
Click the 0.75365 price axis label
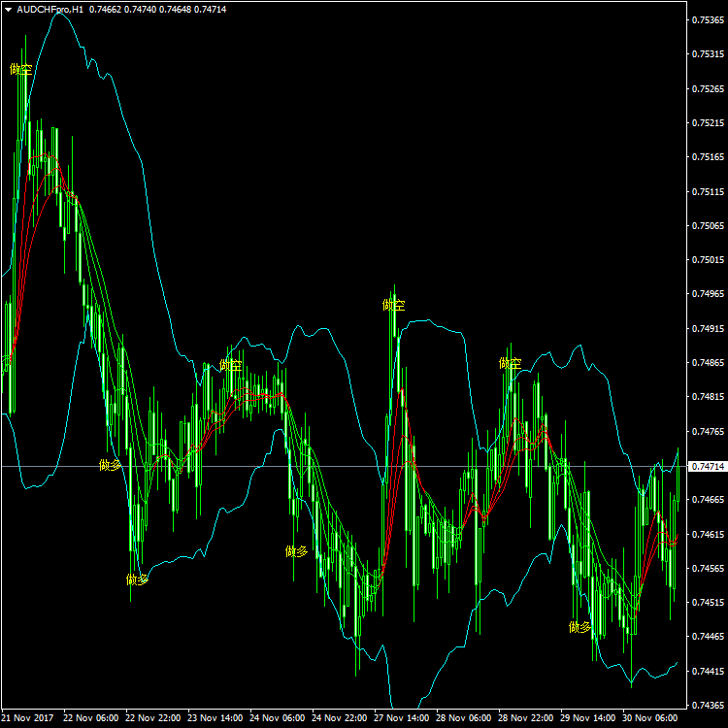click(708, 20)
